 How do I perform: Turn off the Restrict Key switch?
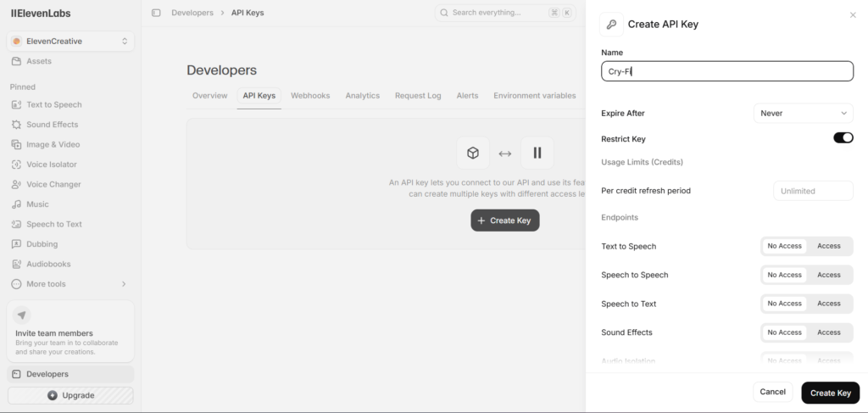pos(843,138)
